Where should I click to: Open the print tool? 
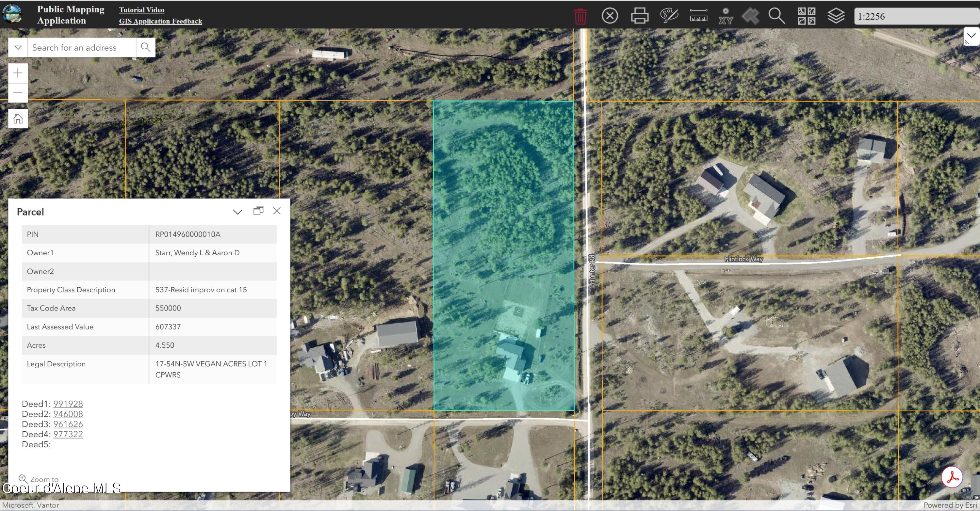640,16
